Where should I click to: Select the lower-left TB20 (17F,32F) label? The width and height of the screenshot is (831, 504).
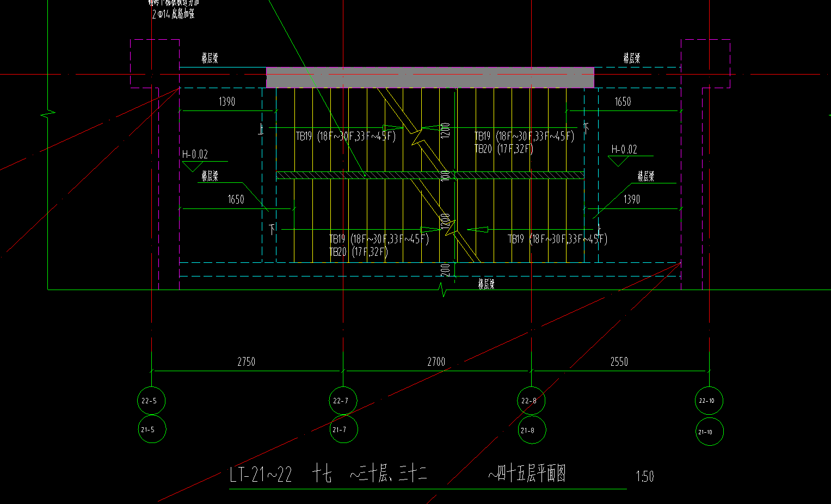coord(359,252)
